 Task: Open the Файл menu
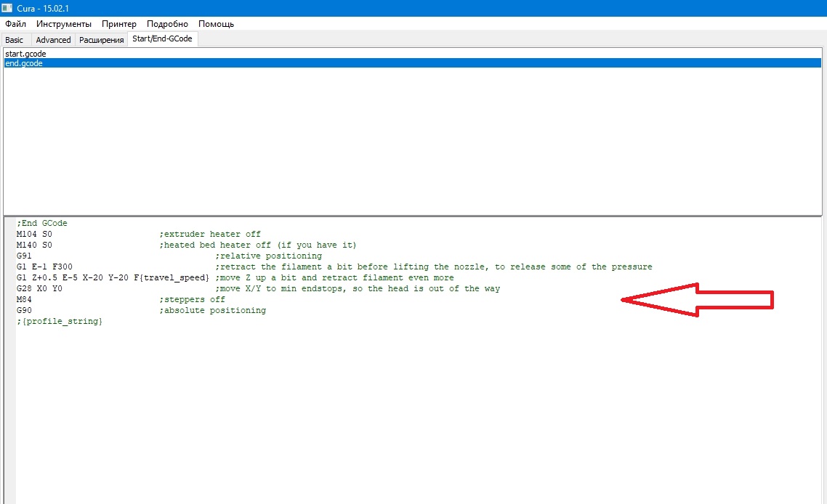(x=15, y=24)
